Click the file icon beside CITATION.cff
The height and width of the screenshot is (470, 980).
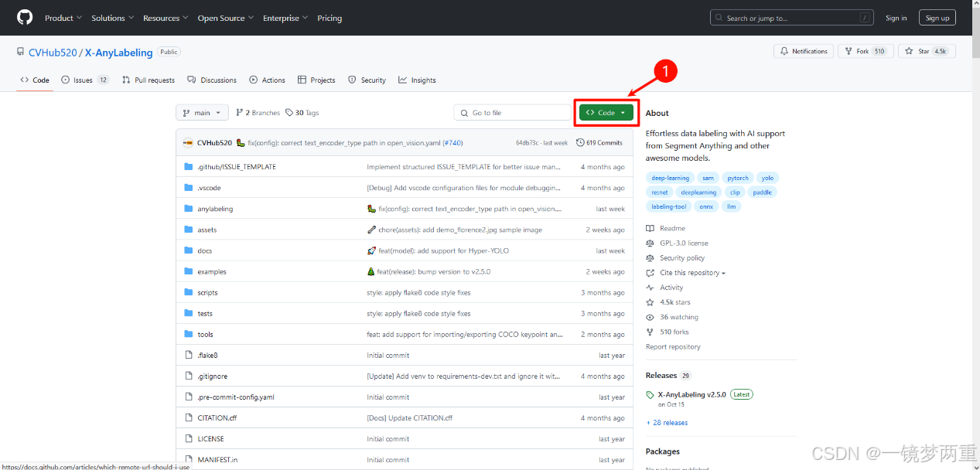click(x=188, y=417)
